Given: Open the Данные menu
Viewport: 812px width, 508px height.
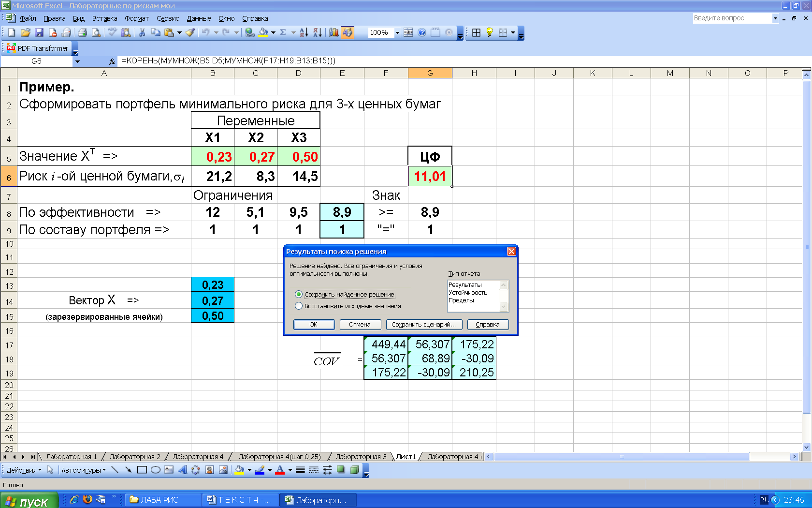Looking at the screenshot, I should click(x=199, y=18).
